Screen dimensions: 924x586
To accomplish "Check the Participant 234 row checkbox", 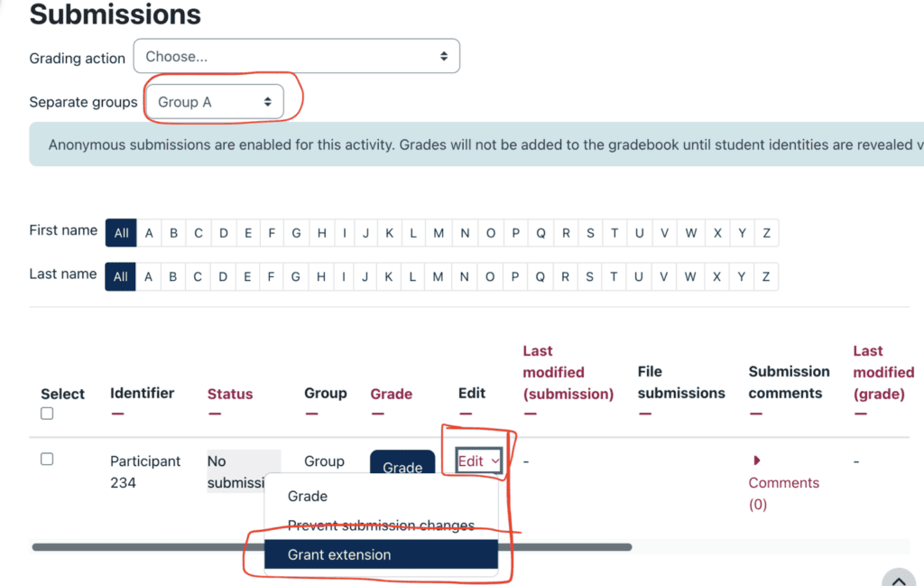I will 47,459.
